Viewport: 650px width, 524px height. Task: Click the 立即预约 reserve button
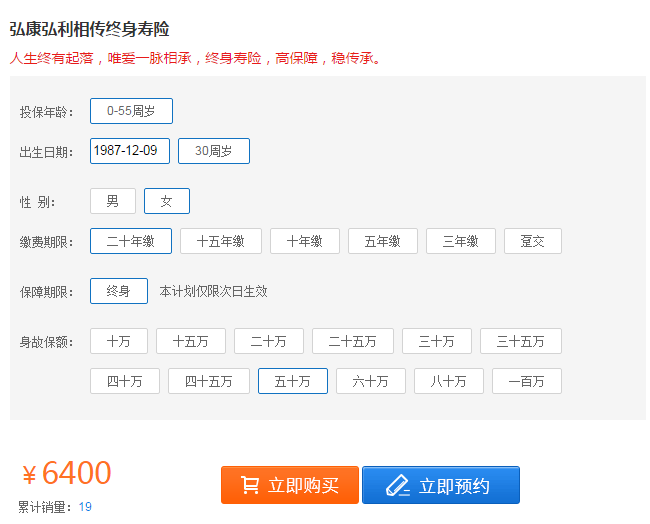click(x=441, y=485)
